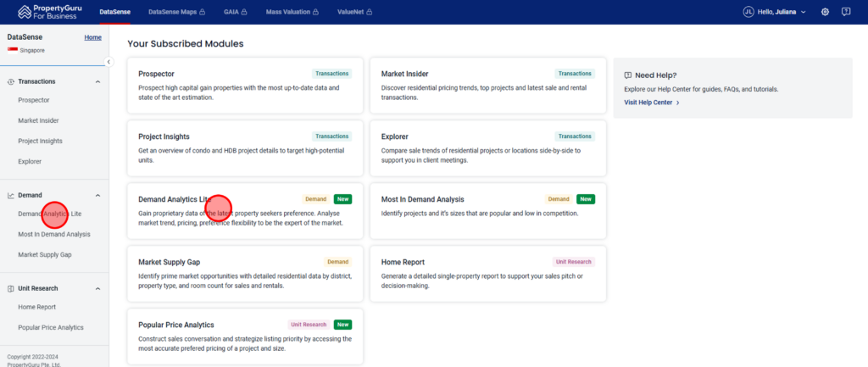Screen dimensions: 868x367
Task: Collapse the Unit Research section chevron
Action: 98,288
